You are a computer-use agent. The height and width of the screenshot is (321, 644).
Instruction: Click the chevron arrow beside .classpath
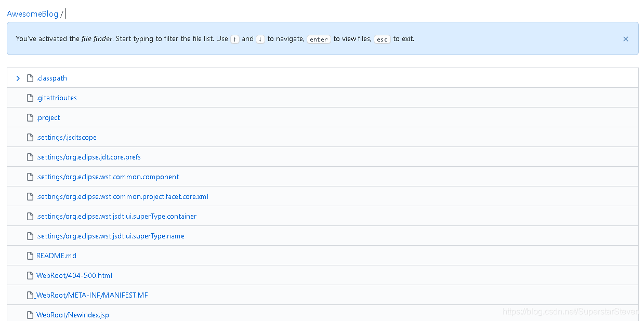click(x=18, y=78)
